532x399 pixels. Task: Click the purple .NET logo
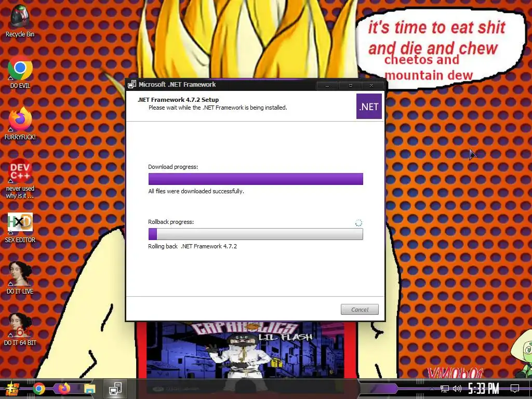click(x=369, y=107)
